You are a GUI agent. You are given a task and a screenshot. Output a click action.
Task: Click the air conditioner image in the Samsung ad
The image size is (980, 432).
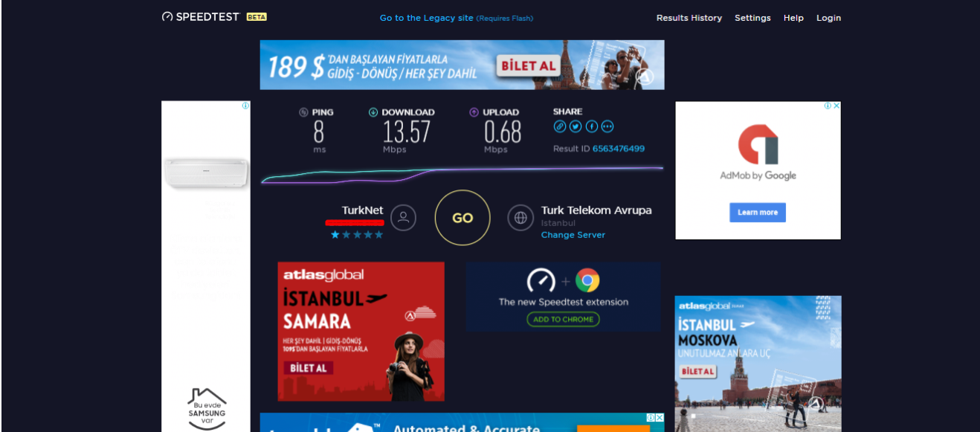207,173
